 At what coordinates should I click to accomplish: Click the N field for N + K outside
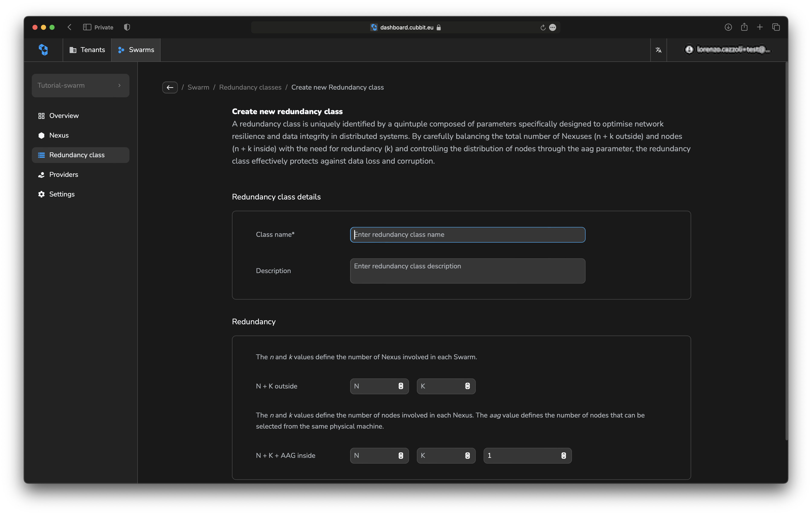coord(379,386)
